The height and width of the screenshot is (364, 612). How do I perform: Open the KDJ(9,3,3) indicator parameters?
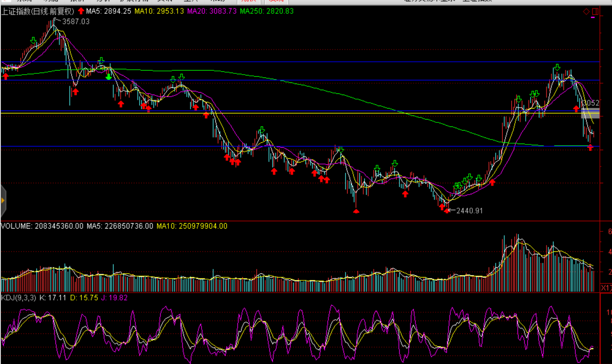click(x=19, y=298)
